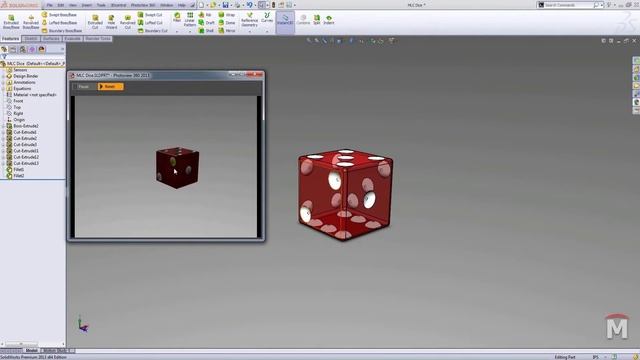The height and width of the screenshot is (360, 640).
Task: Select the Indent tool
Action: coord(329,19)
